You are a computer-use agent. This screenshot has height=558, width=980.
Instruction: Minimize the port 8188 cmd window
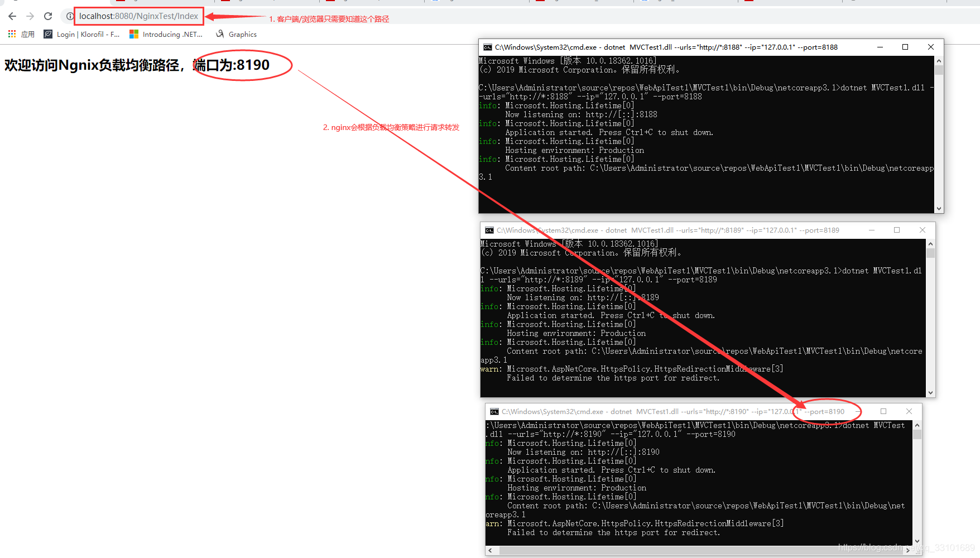tap(880, 47)
